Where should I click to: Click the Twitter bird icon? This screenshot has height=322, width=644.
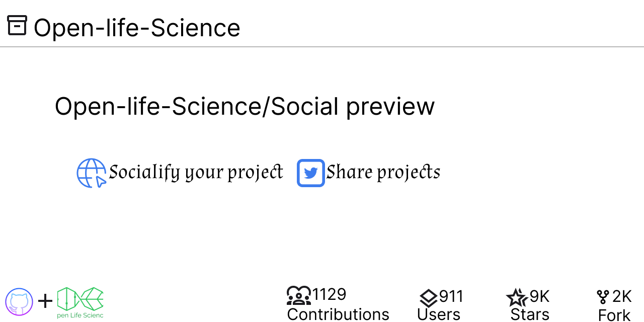tap(311, 173)
